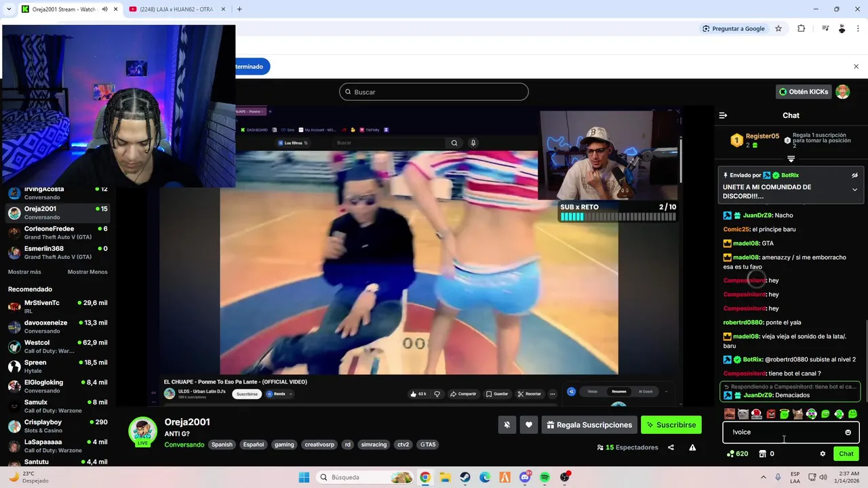This screenshot has width=868, height=488.
Task: Open a new browser tab
Action: coord(239,9)
